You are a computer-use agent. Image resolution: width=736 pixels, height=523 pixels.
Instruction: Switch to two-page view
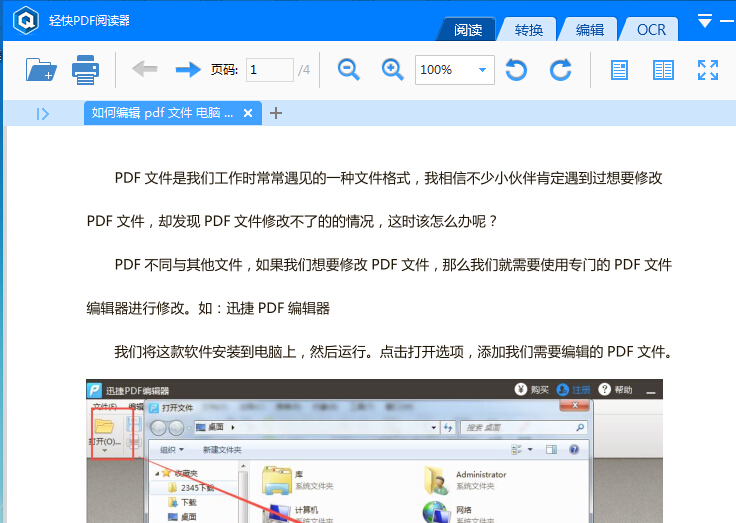(663, 70)
